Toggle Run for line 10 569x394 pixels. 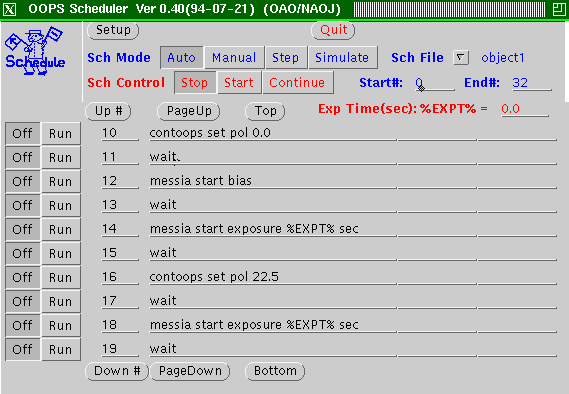(x=61, y=134)
